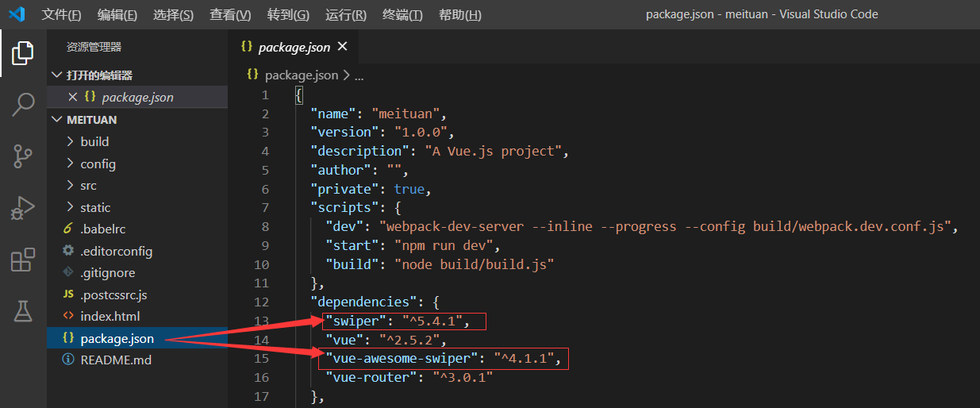Click line number 7 in gutter

click(265, 207)
